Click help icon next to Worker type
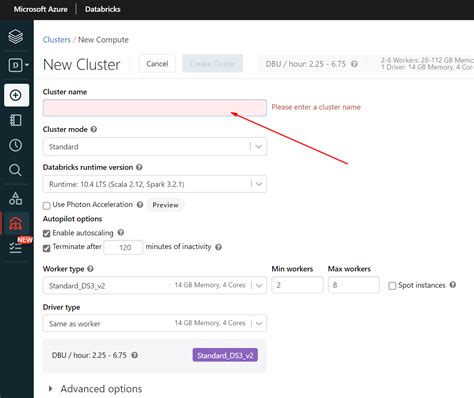Viewport: 474px width, 398px height. coord(90,269)
